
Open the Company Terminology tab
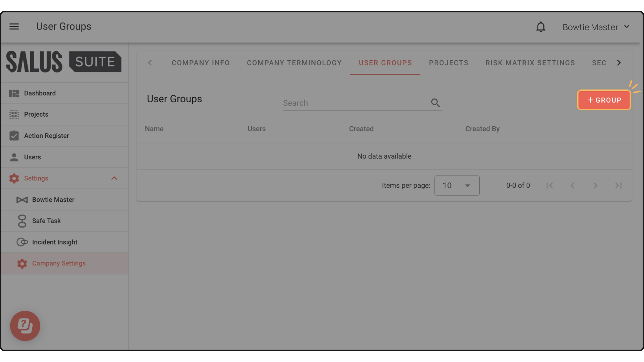294,63
